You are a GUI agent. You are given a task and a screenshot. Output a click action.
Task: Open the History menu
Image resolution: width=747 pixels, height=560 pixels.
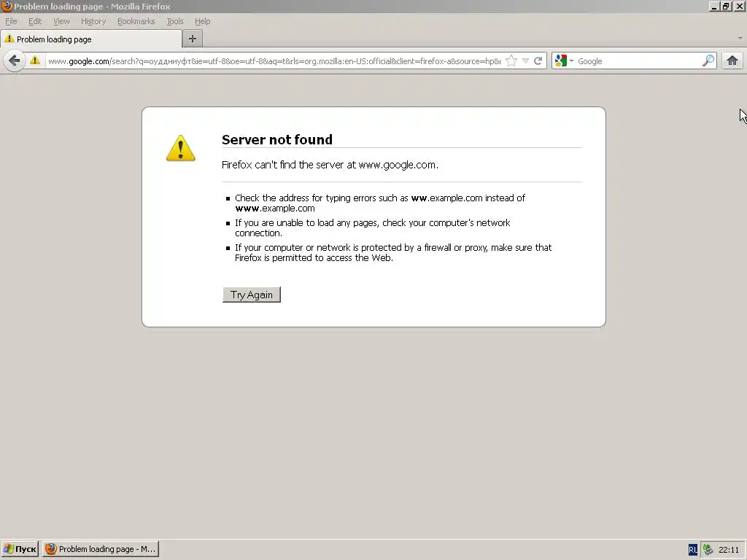pos(93,21)
